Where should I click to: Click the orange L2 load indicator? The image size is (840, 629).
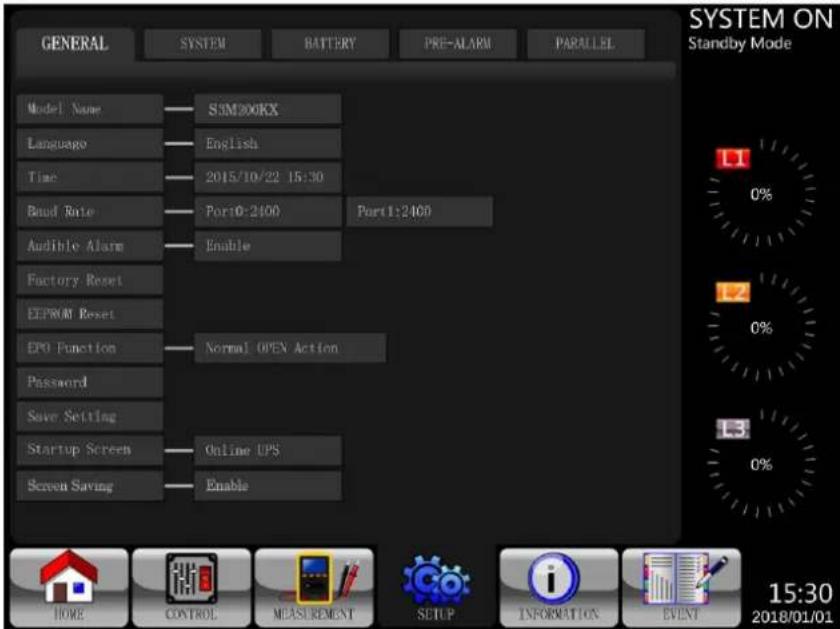733,292
